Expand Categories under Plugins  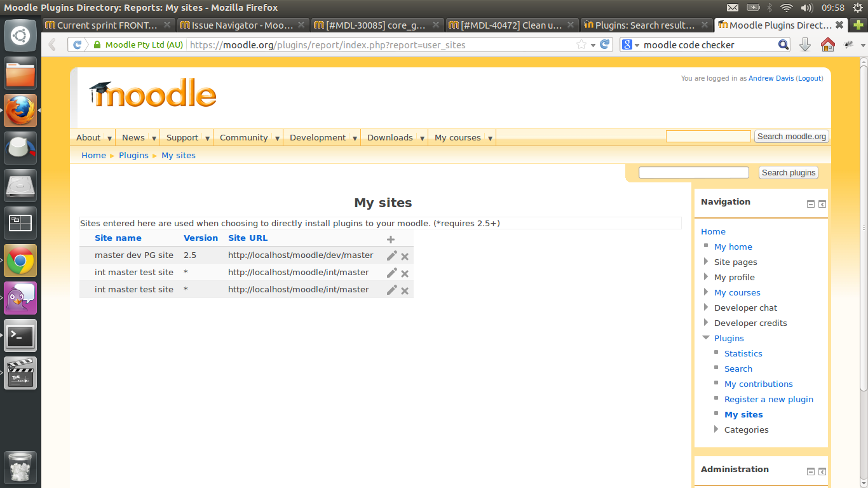[716, 429]
